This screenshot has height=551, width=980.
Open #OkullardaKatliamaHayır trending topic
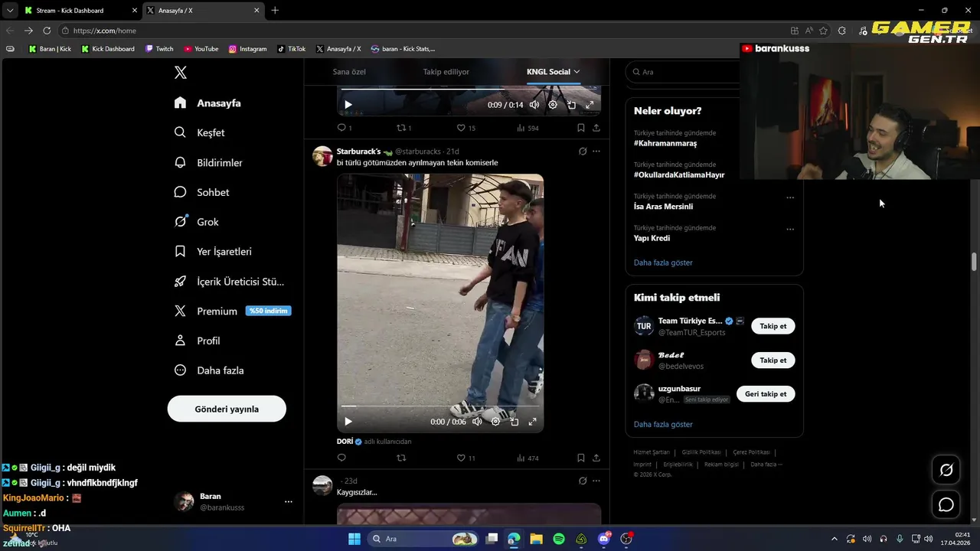click(x=679, y=174)
